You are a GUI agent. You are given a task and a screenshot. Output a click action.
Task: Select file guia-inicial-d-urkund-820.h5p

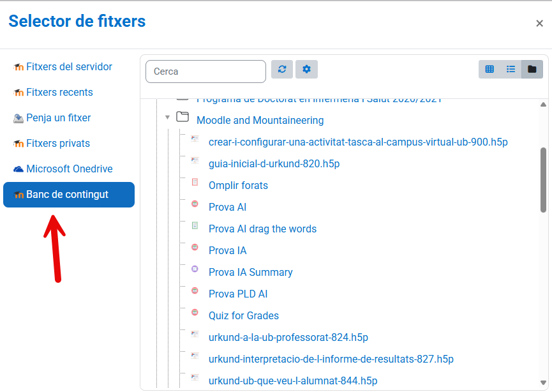[x=274, y=164]
